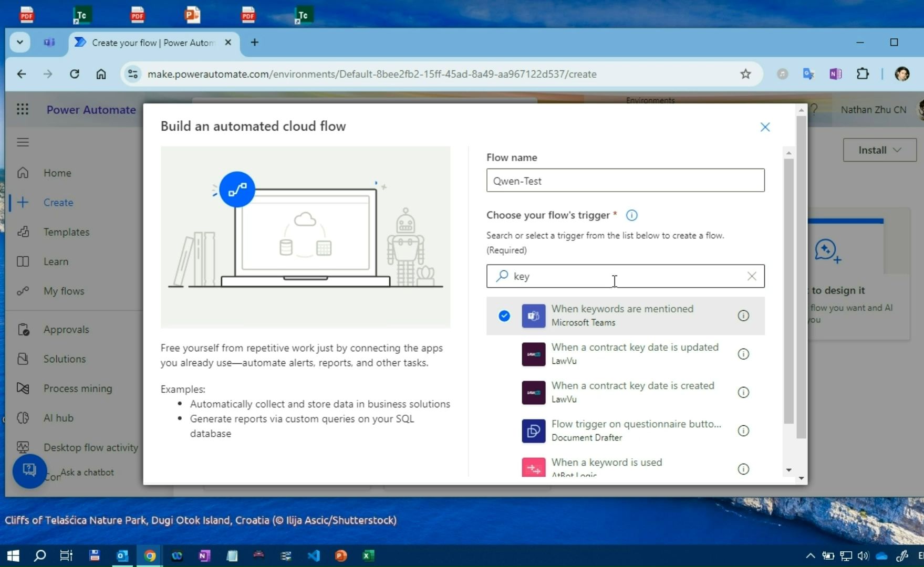Screen dimensions: 924x567
Task: Expand the Install dropdown
Action: click(880, 150)
